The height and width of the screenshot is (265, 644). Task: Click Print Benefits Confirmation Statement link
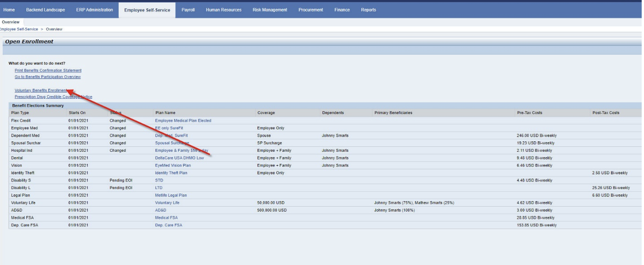[48, 70]
